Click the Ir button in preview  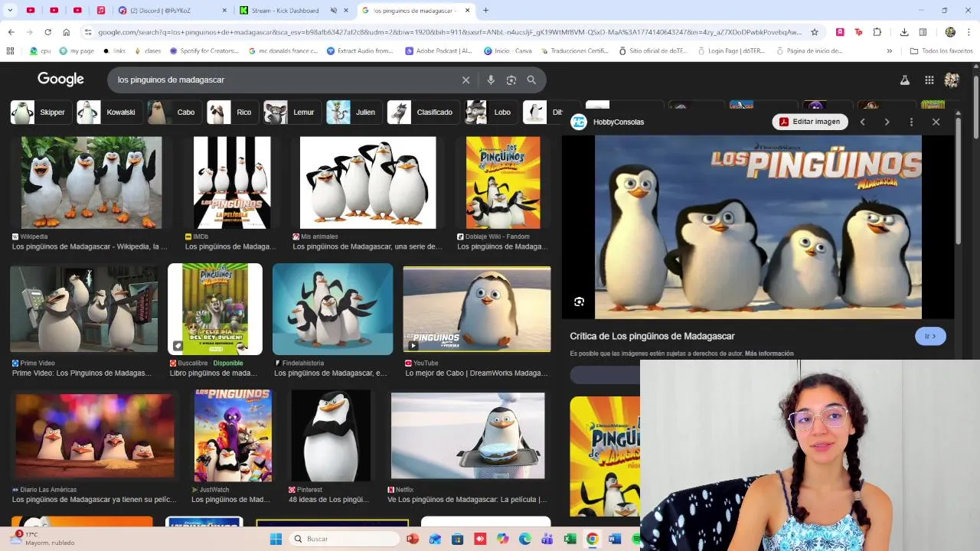point(930,336)
